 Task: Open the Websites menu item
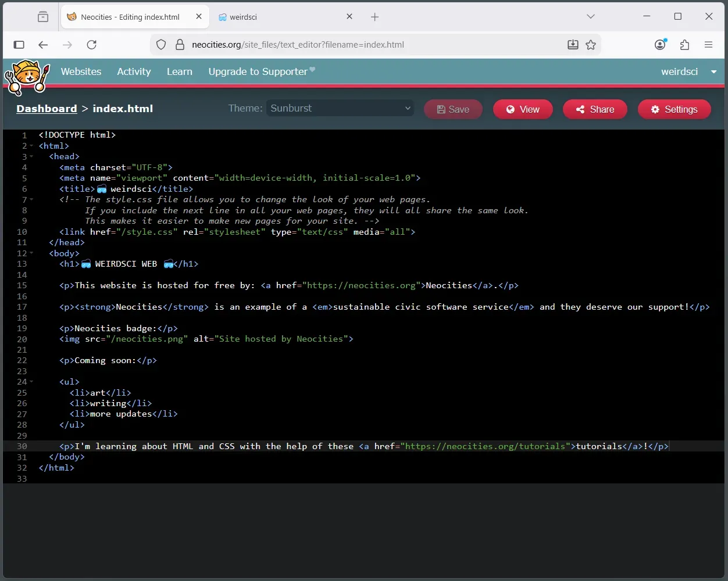tap(81, 71)
